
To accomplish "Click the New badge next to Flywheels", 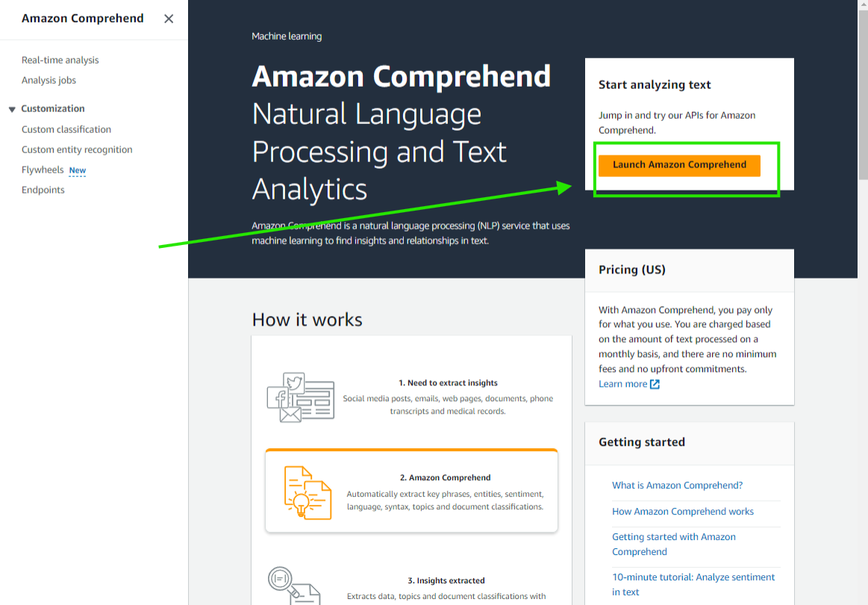I will [x=77, y=170].
